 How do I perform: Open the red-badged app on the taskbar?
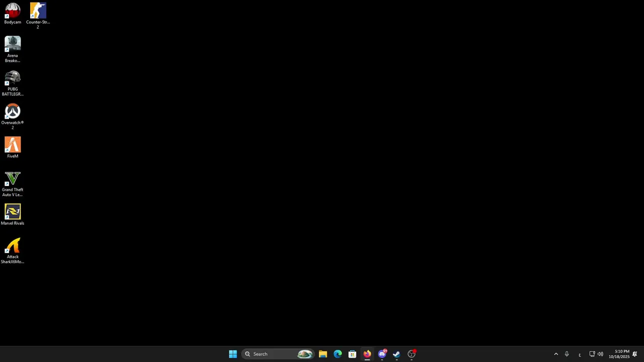pos(412,354)
